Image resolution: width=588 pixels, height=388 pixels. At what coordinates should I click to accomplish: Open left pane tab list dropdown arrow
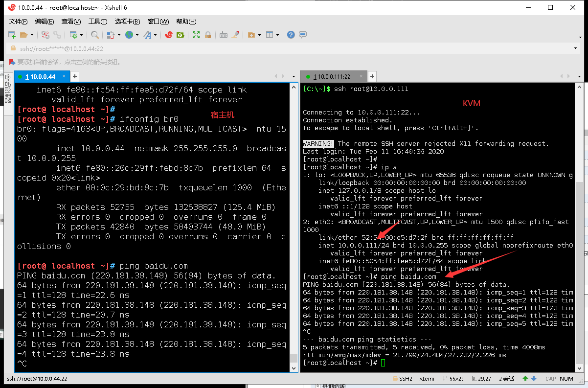coord(294,76)
